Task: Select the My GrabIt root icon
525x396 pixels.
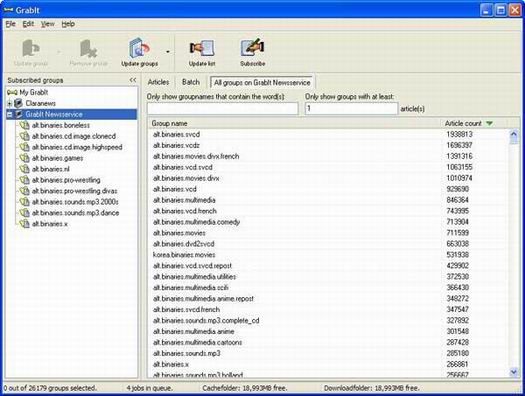Action: click(12, 92)
